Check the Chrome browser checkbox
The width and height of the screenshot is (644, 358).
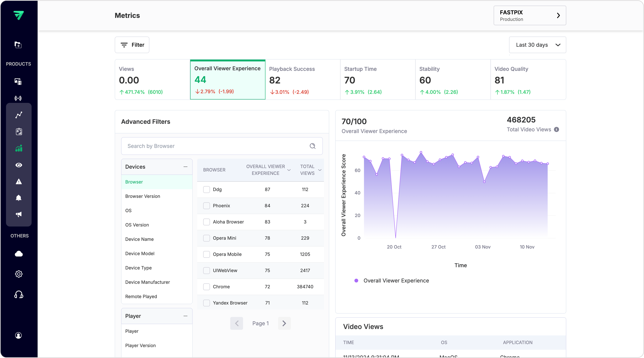[206, 287]
